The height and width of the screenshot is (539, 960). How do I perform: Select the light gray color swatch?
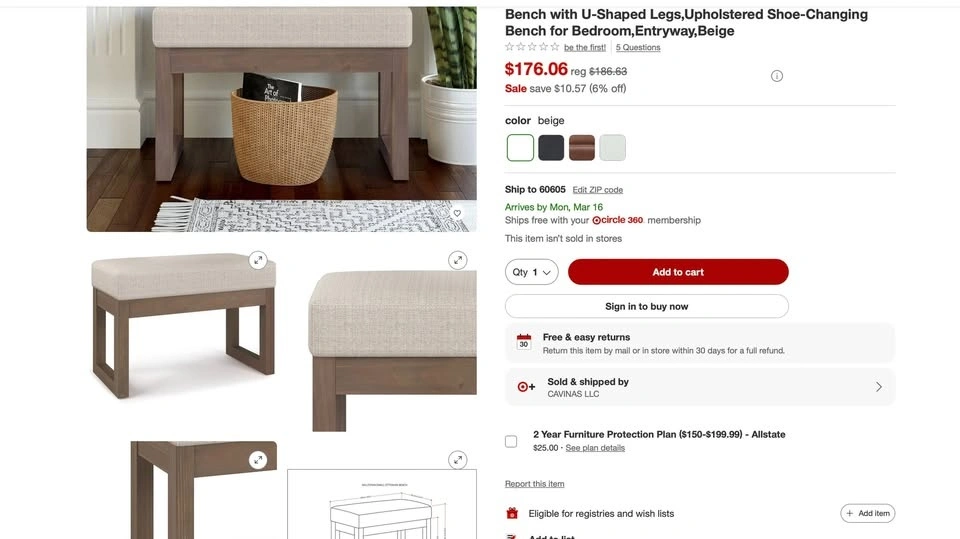coord(612,148)
